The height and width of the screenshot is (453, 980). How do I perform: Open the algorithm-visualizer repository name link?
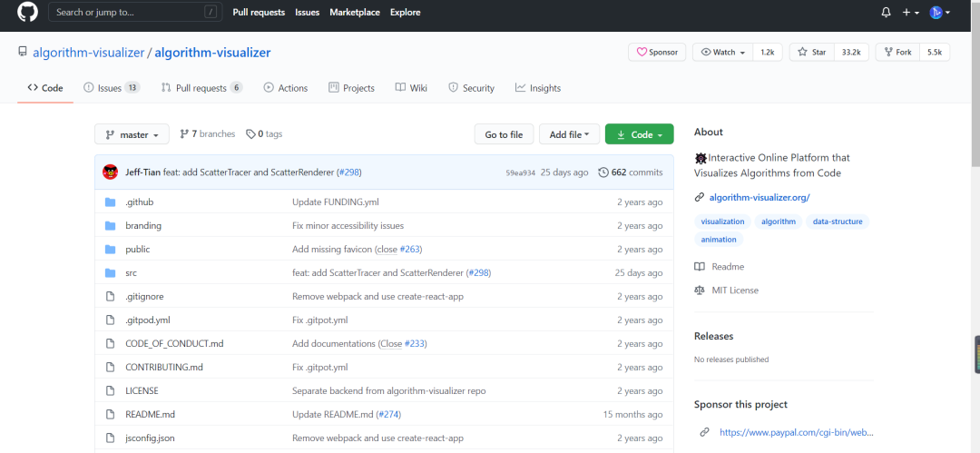(212, 53)
